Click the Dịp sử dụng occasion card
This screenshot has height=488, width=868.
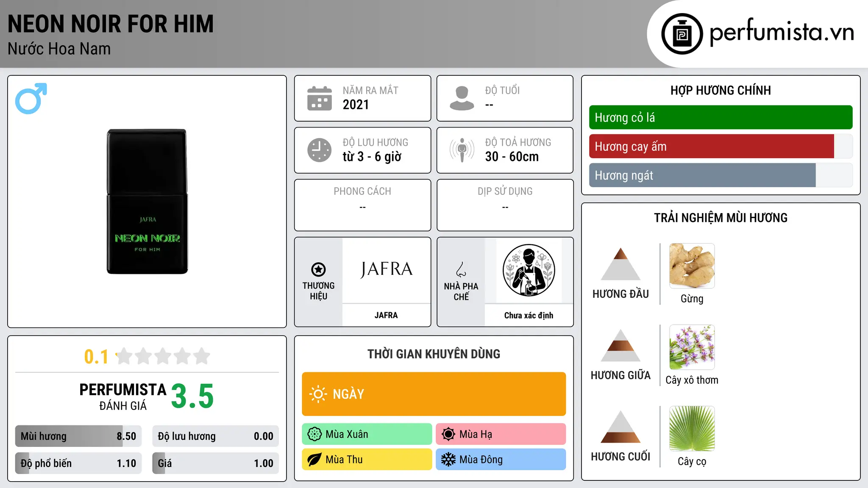click(x=505, y=205)
